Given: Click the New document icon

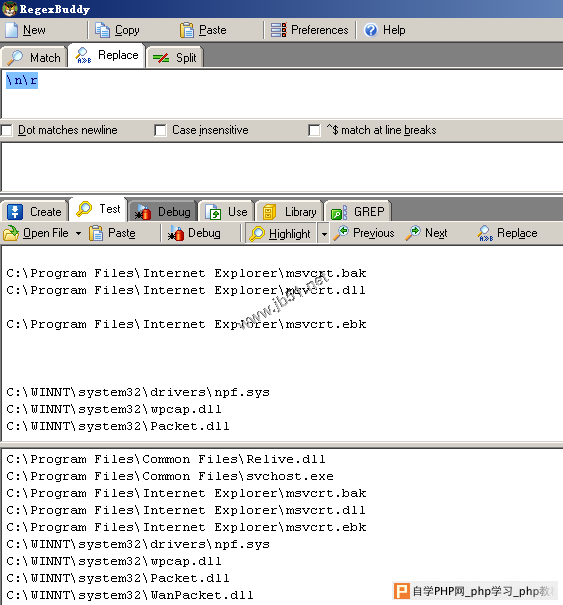Looking at the screenshot, I should pos(11,30).
